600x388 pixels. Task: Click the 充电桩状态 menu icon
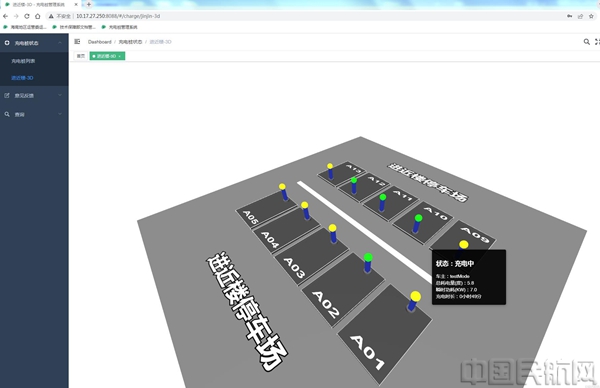click(x=7, y=43)
